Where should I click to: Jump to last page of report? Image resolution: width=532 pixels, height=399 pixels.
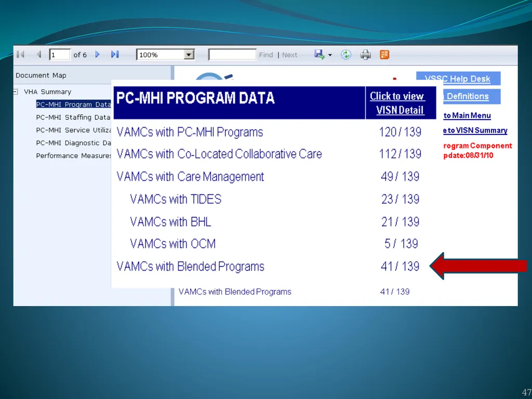115,54
